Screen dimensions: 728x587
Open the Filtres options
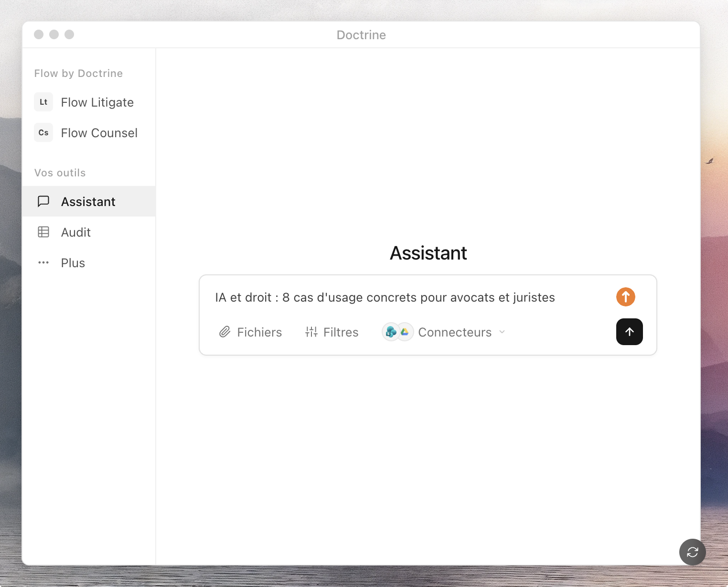332,332
